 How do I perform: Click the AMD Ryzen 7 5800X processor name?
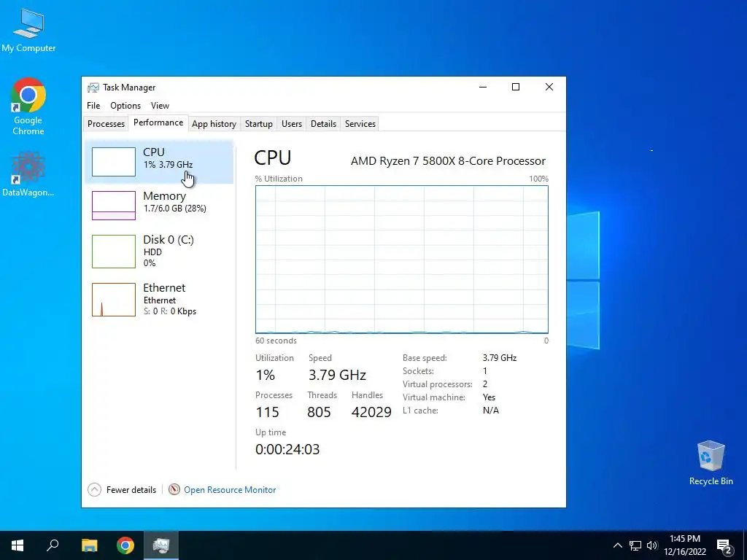click(449, 161)
